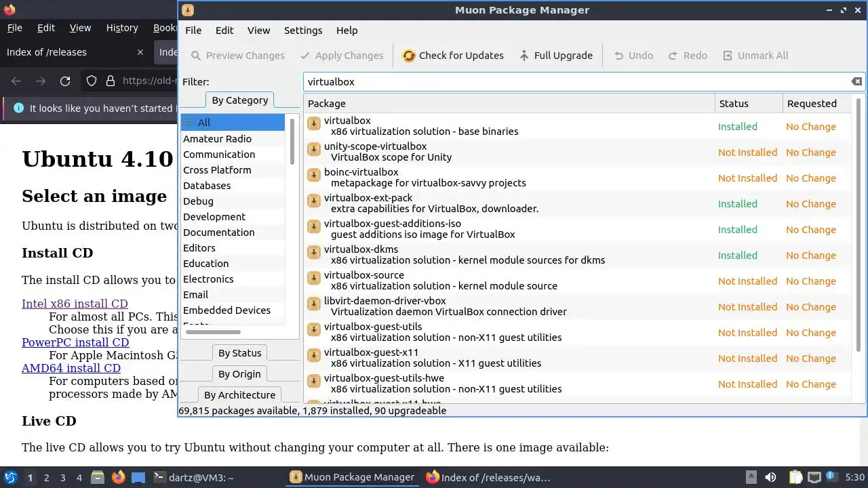Image resolution: width=868 pixels, height=488 pixels.
Task: Click the package icon of the virtualbox row
Action: click(x=313, y=123)
